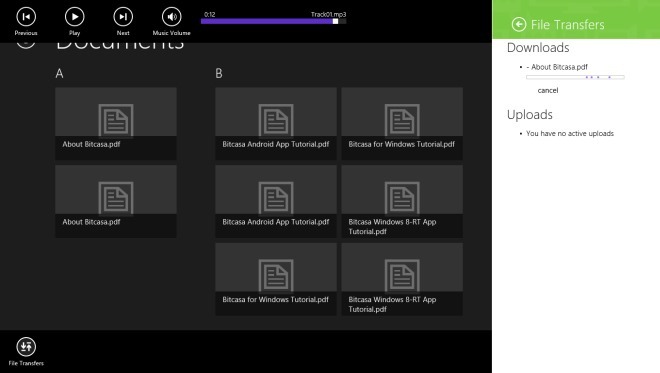Click the 0:12 elapsed time label
Image resolution: width=660 pixels, height=373 pixels.
click(210, 14)
